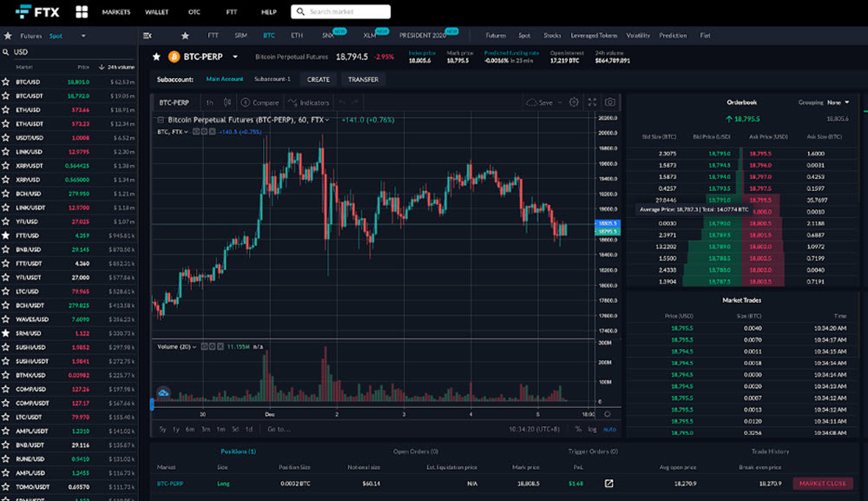Unfavorite FTT/USD with its star

5,235
